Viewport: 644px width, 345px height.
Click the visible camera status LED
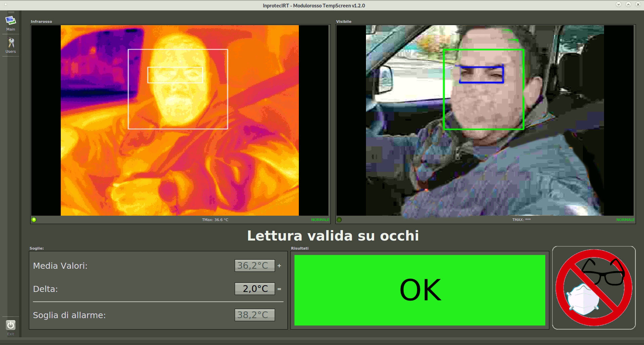click(x=339, y=220)
